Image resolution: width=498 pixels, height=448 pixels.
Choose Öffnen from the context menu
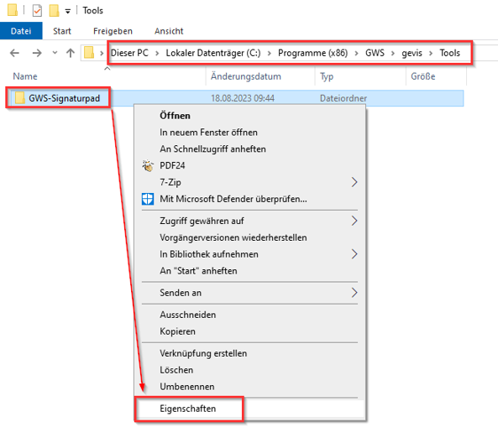point(249,116)
